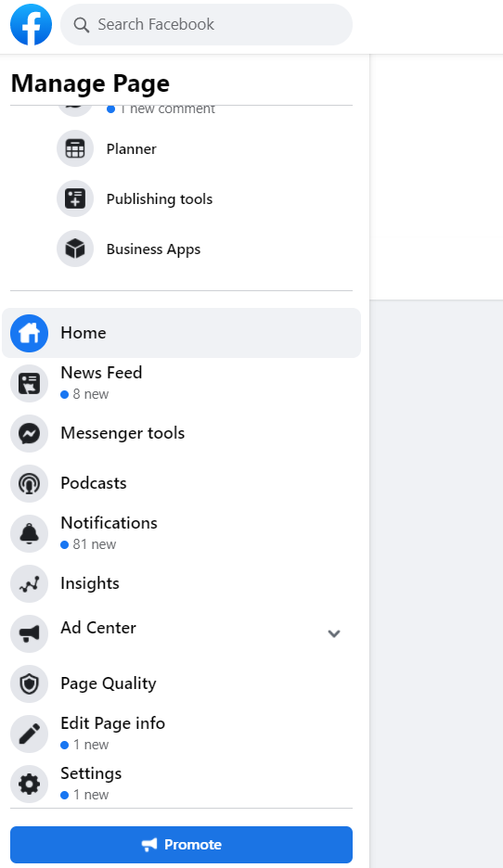Click the blue Promote button

[x=181, y=845]
